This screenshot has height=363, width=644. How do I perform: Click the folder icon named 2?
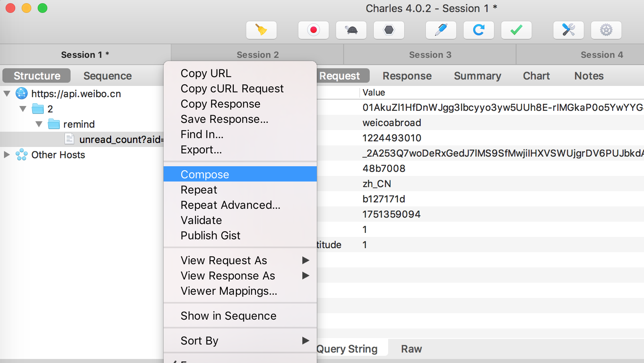pyautogui.click(x=38, y=109)
